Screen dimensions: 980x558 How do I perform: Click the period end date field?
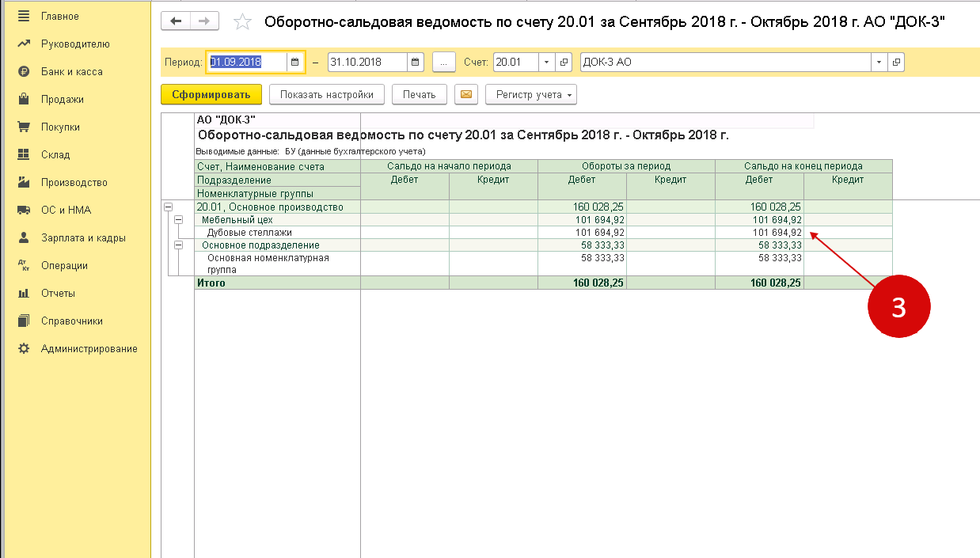coord(367,62)
